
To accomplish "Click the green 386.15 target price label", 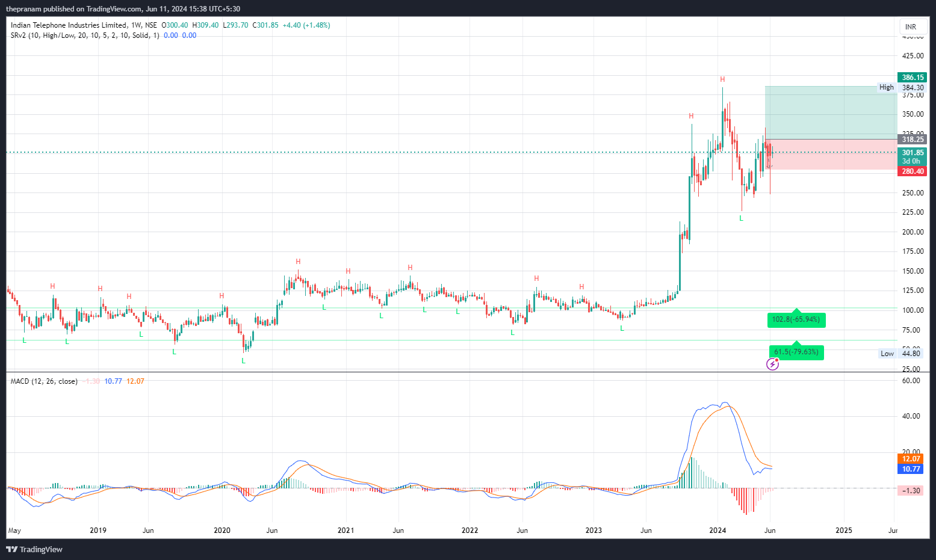I will pyautogui.click(x=913, y=78).
